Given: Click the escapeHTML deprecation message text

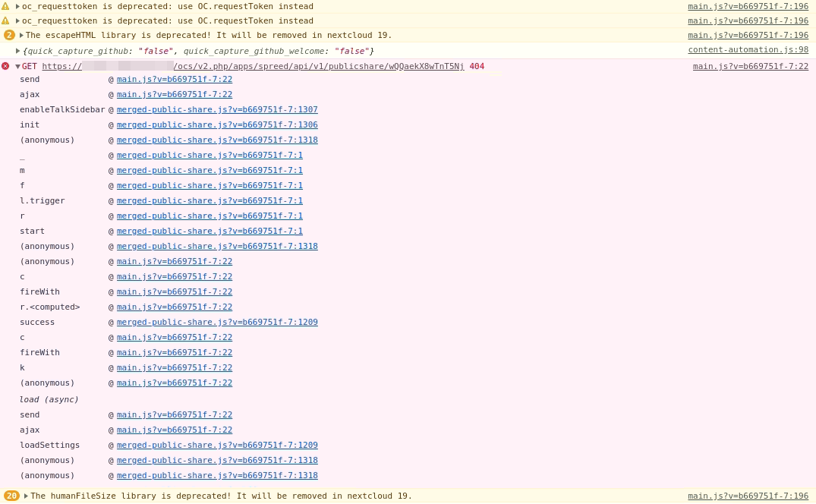Looking at the screenshot, I should pos(209,36).
